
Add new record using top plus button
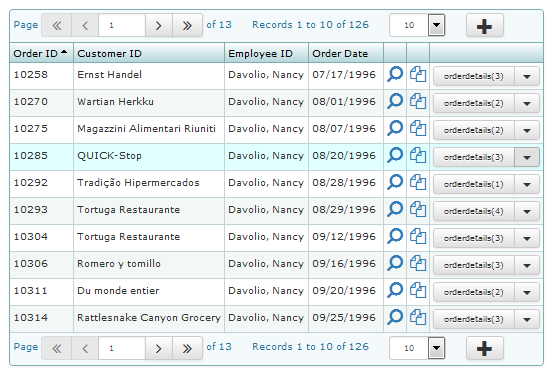tap(485, 25)
